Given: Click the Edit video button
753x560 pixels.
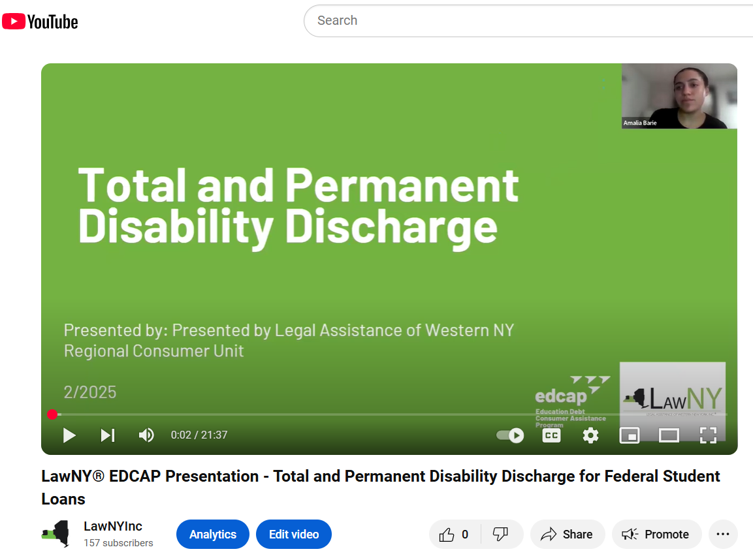Looking at the screenshot, I should point(294,534).
